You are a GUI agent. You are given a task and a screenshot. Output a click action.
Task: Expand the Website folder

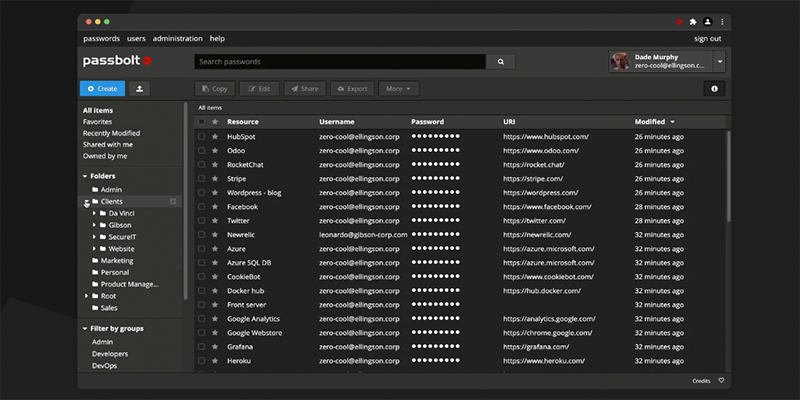pyautogui.click(x=94, y=249)
